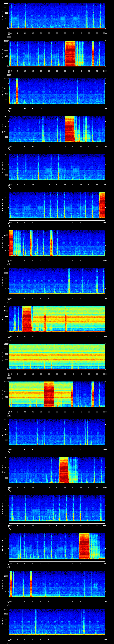Click the 15:37:00 start time label
The height and width of the screenshot is (644, 114).
click(9, 601)
